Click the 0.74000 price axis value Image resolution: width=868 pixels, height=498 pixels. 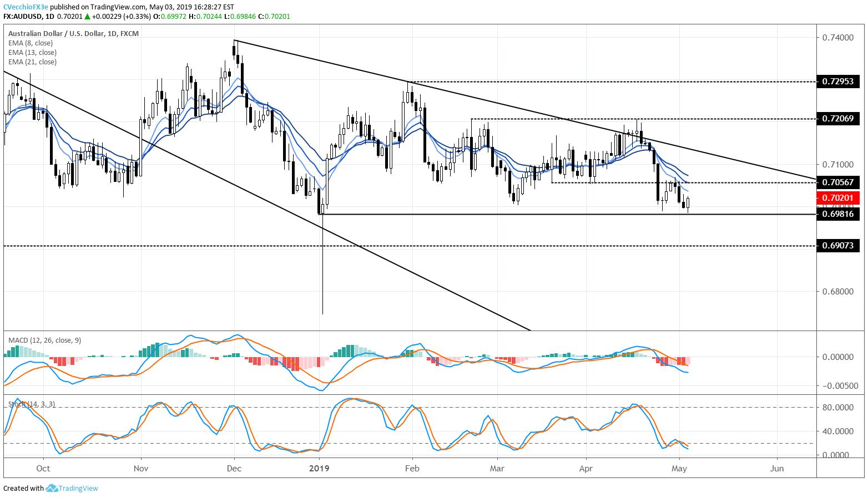tap(837, 38)
